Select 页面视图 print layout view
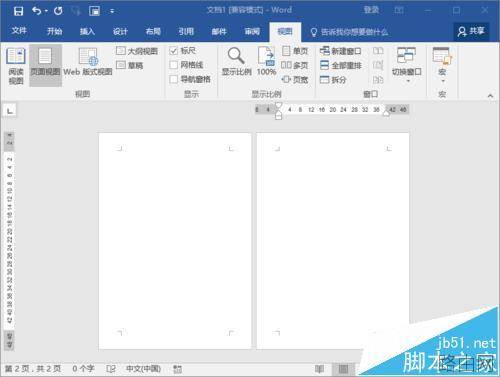 point(45,66)
